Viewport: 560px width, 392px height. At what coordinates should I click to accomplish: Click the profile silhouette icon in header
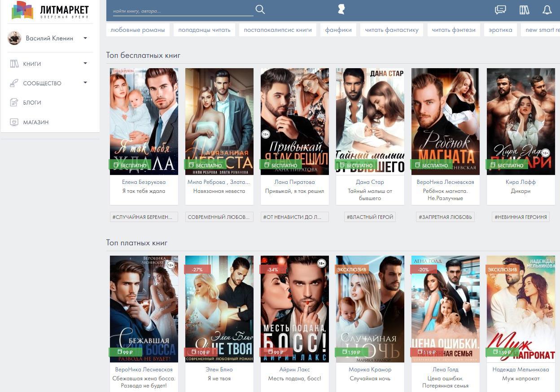click(x=341, y=10)
